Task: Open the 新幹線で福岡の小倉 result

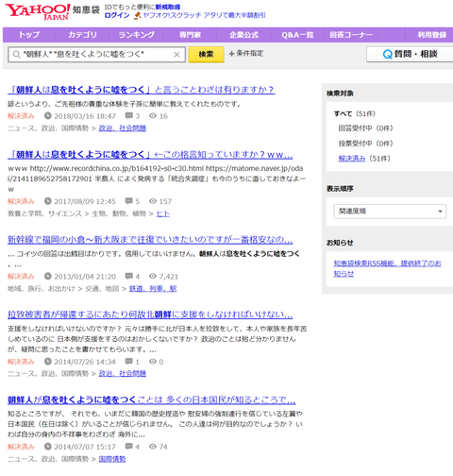Action: 150,240
